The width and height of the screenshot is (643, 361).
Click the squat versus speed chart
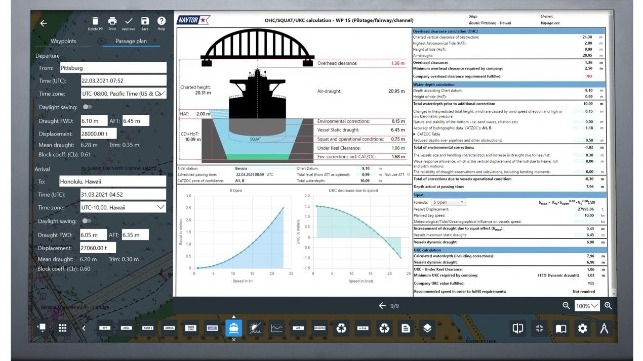[x=237, y=235]
